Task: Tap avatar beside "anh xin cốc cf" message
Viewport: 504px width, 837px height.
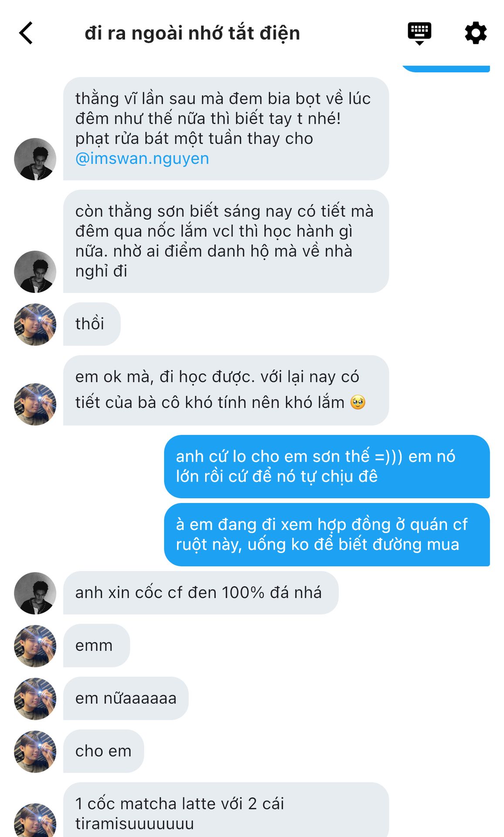Action: (35, 593)
